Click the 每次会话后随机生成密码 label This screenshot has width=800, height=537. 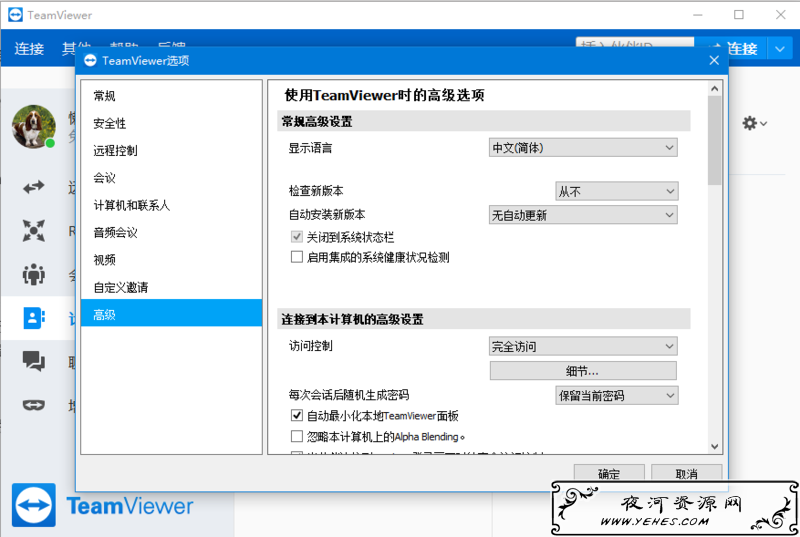[348, 395]
